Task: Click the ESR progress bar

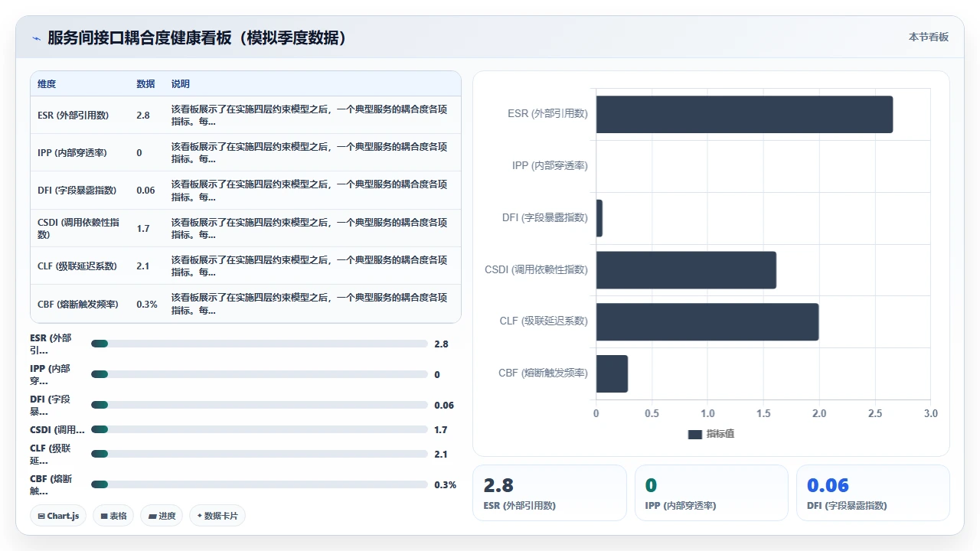Action: pos(259,344)
